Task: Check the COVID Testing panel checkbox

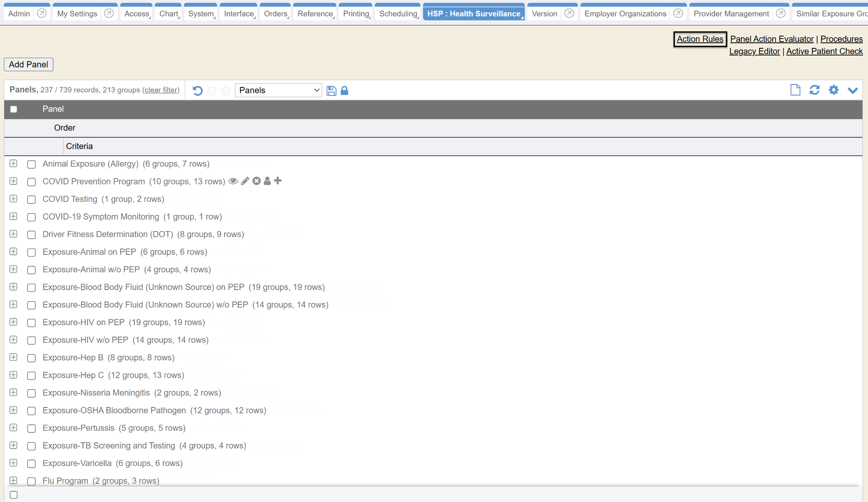Action: click(x=31, y=199)
